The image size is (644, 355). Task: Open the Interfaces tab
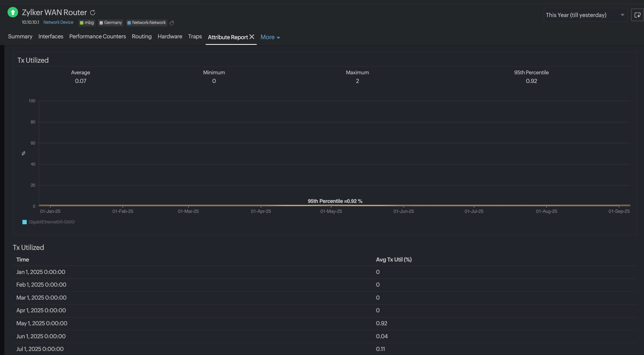point(51,36)
